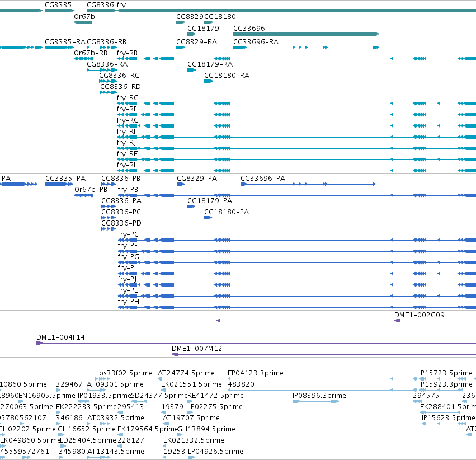476x460 pixels.
Task: Click transcript CG8336-RA
Action: point(107,64)
